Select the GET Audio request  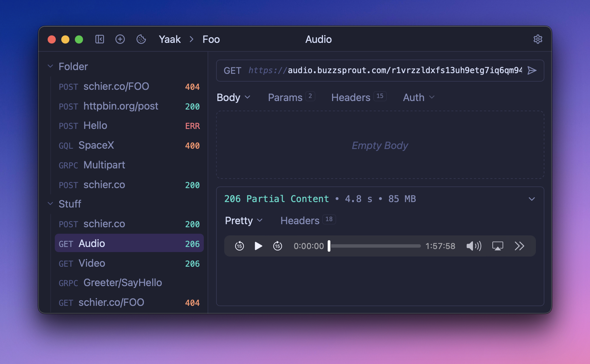(129, 244)
